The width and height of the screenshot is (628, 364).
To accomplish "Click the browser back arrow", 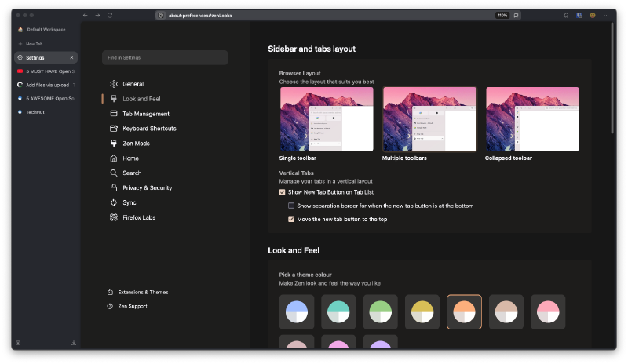I will click(x=86, y=15).
